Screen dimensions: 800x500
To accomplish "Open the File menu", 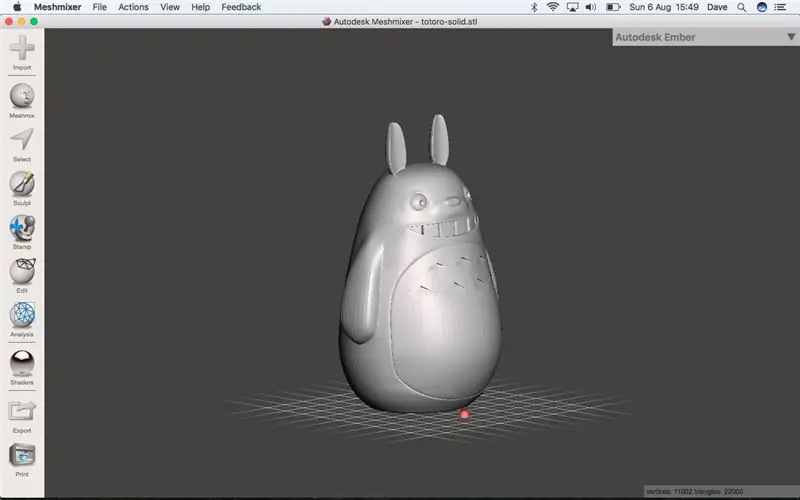I will coord(99,7).
